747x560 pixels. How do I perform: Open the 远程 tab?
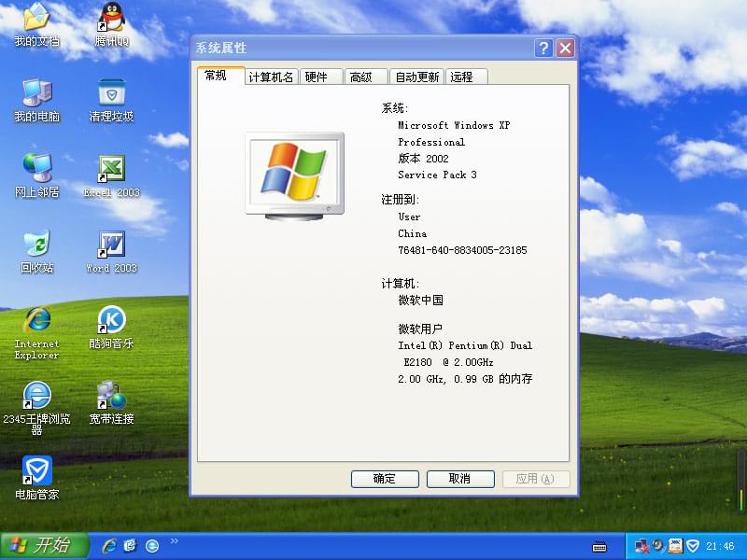click(x=461, y=77)
